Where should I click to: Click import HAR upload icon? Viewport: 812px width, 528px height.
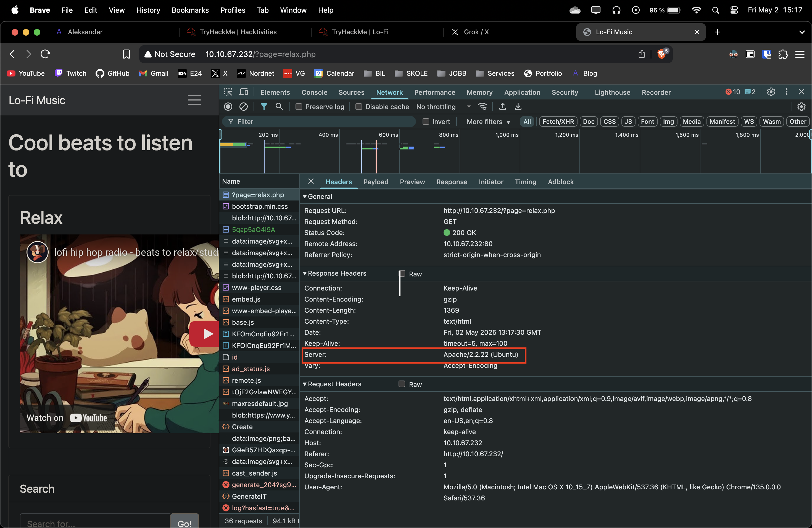click(502, 107)
